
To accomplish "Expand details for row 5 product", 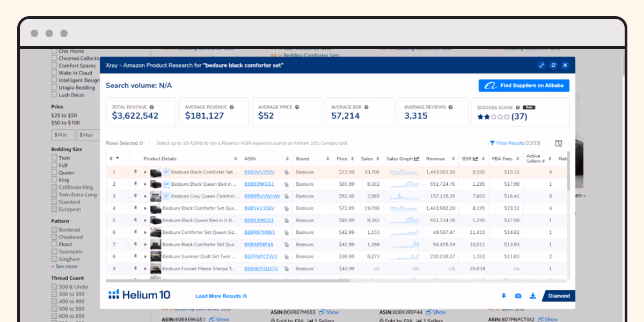I will [x=145, y=220].
